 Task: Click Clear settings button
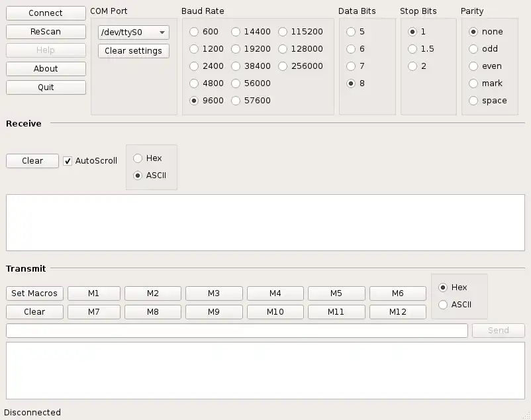(134, 51)
